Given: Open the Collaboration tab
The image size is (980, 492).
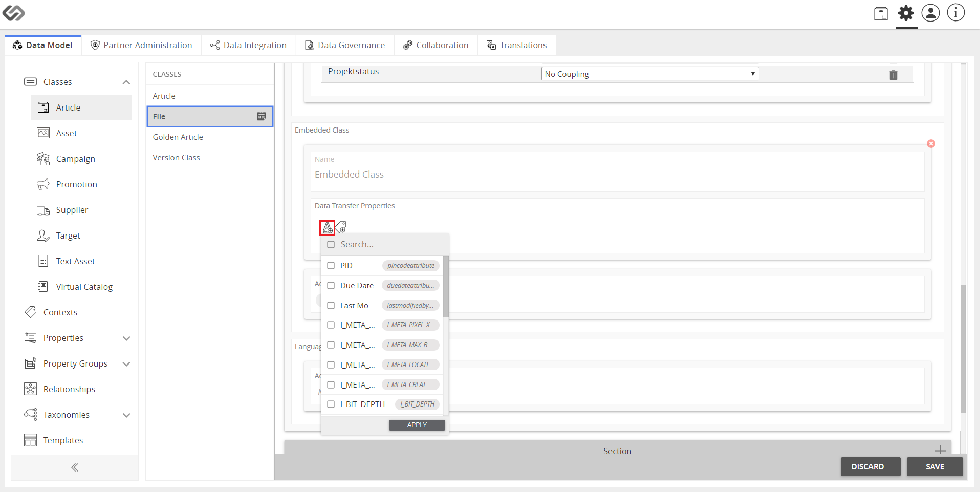Looking at the screenshot, I should pos(436,45).
